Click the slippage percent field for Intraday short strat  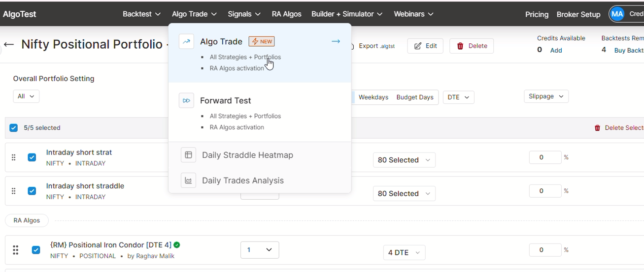coord(544,157)
